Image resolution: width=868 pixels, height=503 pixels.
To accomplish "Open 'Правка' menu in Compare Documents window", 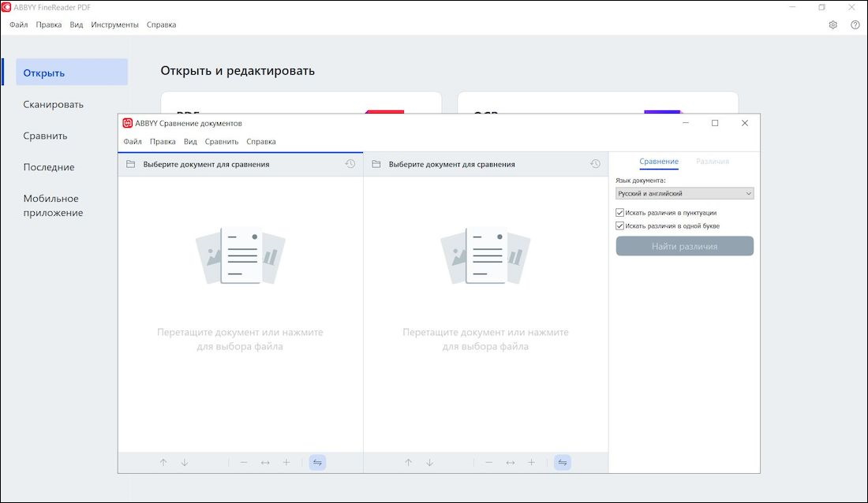I will (x=163, y=142).
